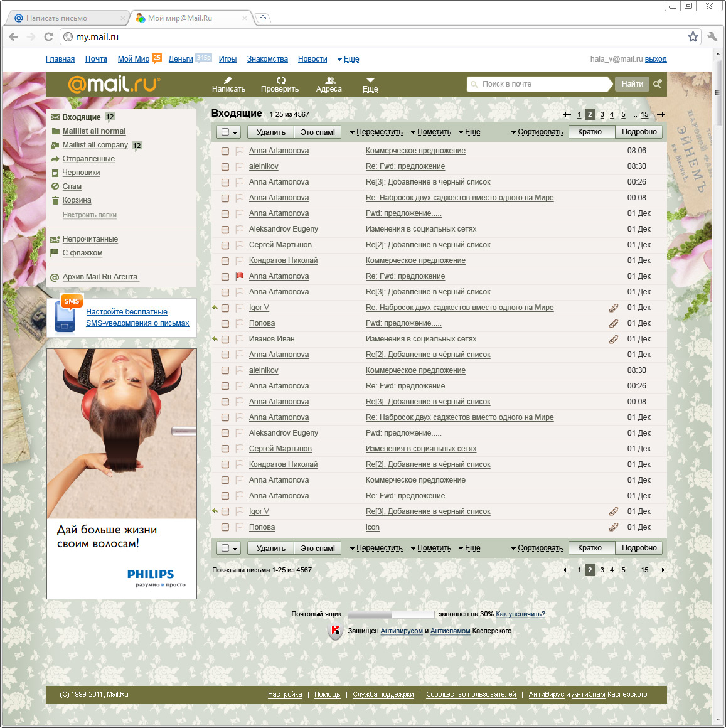
Task: Flag the aleinikov Re: Fwd: предложение message
Action: (240, 166)
